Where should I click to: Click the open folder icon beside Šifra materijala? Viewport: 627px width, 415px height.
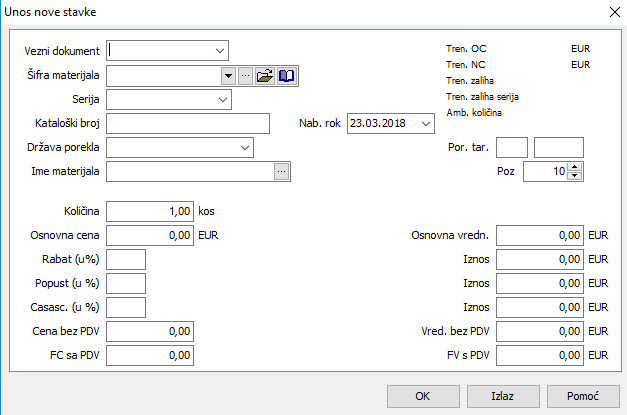point(265,75)
